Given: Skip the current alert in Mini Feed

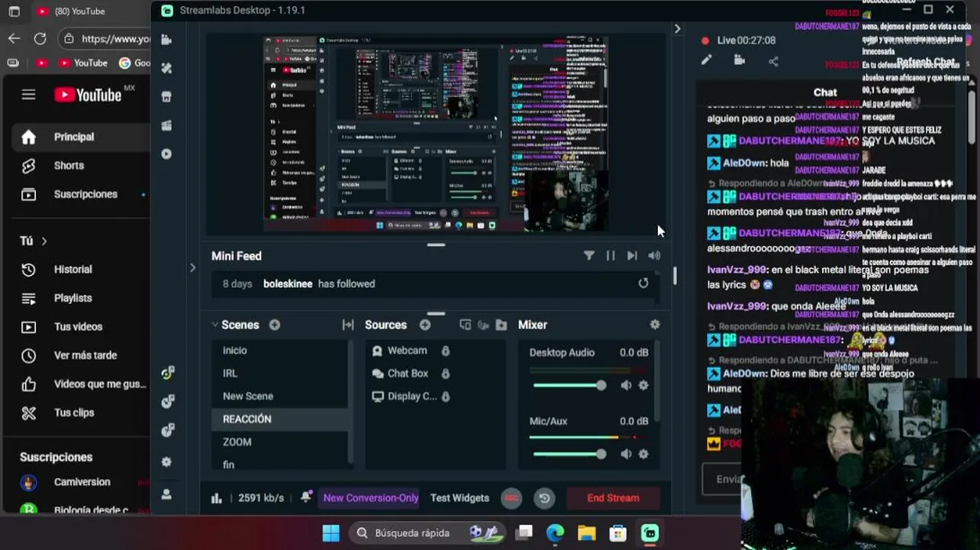Looking at the screenshot, I should click(632, 256).
